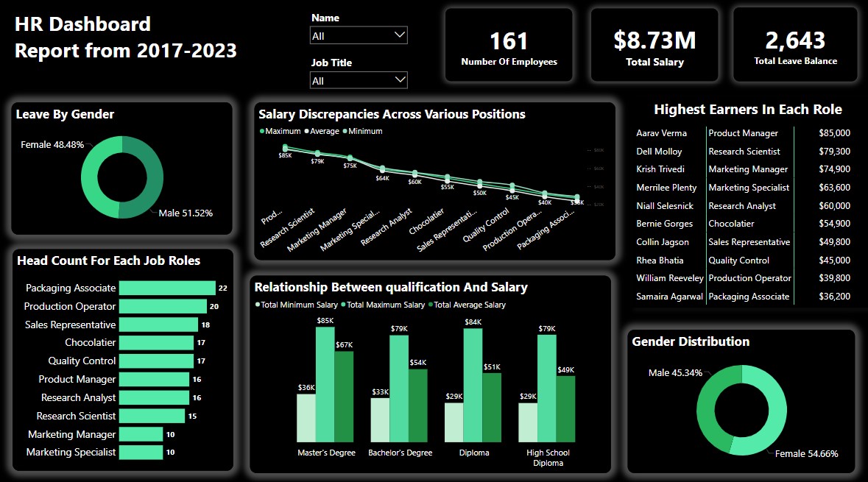
Task: Click Bachelor's Degree minimum salary bar $33K
Action: (381, 420)
